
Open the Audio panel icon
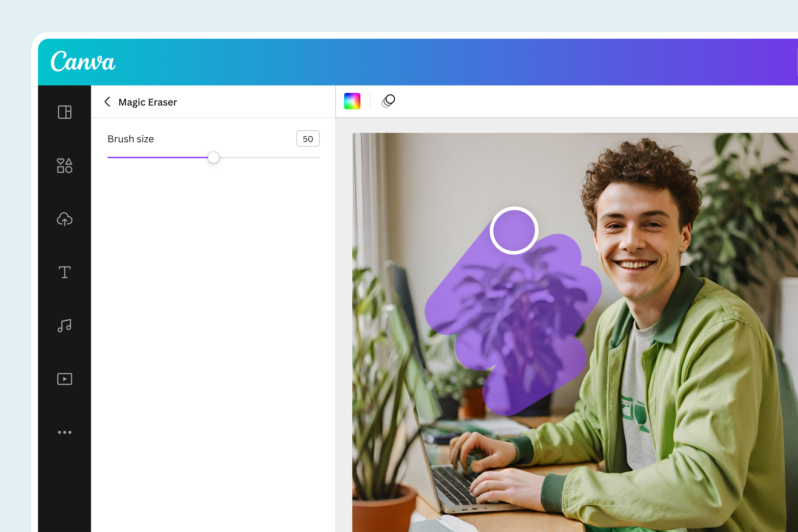coord(64,326)
